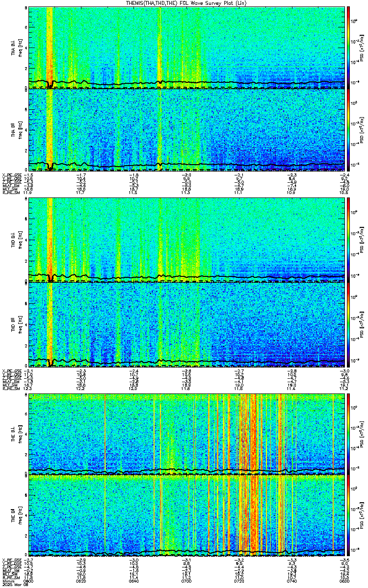
Task: Click the 'THD BII freq [Hz]' axis label
Action: tap(17, 325)
